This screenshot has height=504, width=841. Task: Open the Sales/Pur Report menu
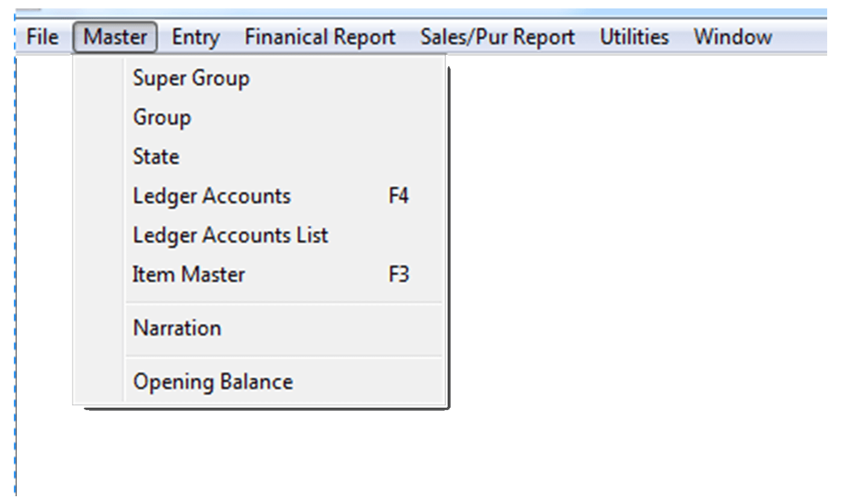tap(498, 37)
